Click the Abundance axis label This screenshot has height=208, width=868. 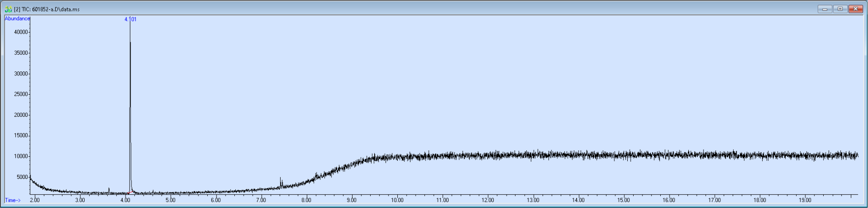(x=17, y=19)
